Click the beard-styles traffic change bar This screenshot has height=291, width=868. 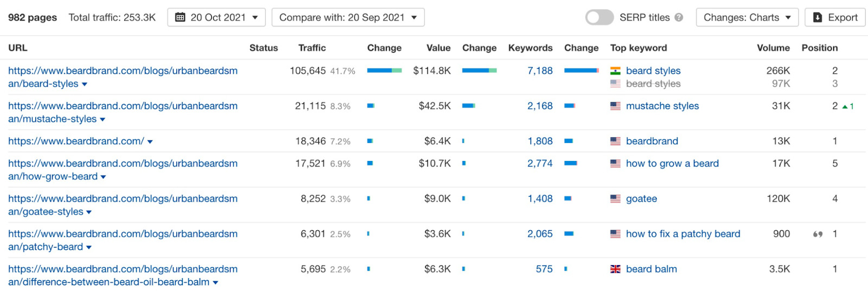384,70
